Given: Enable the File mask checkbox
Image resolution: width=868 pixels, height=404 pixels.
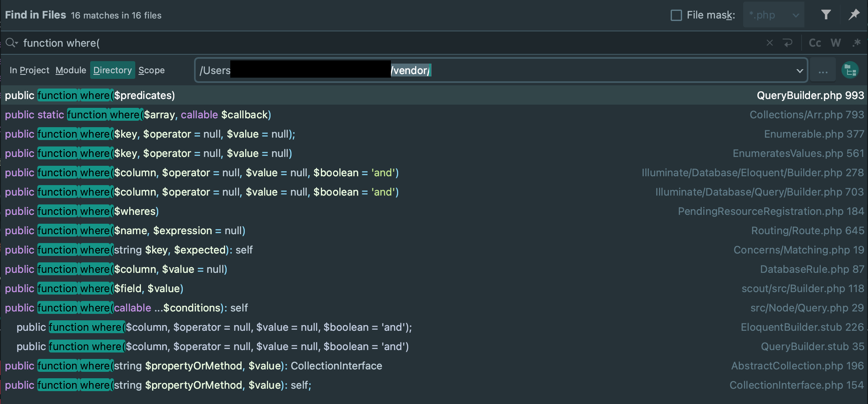Looking at the screenshot, I should click(676, 14).
